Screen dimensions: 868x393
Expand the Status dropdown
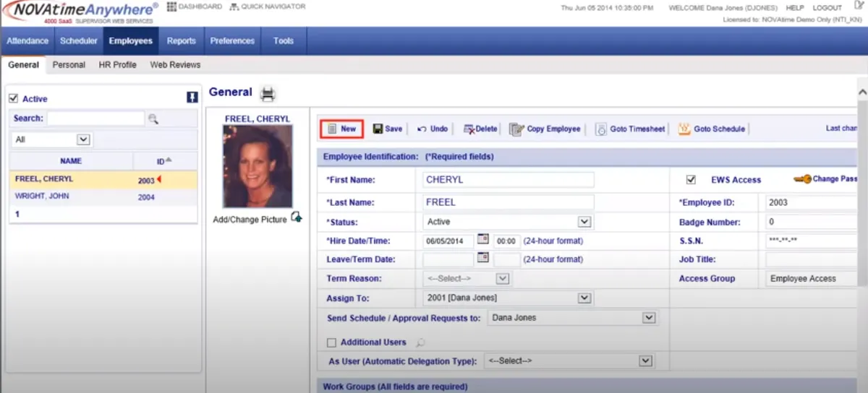[585, 222]
